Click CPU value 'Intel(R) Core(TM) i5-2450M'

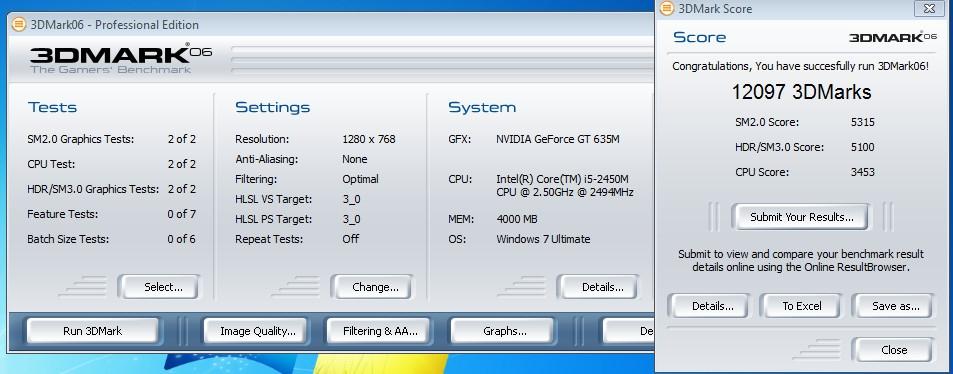tap(562, 179)
